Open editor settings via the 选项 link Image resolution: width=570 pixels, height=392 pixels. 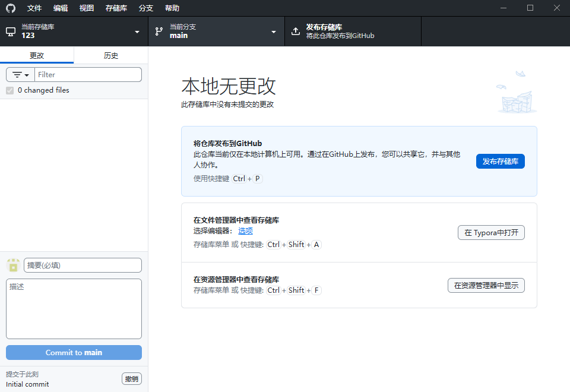tap(245, 230)
